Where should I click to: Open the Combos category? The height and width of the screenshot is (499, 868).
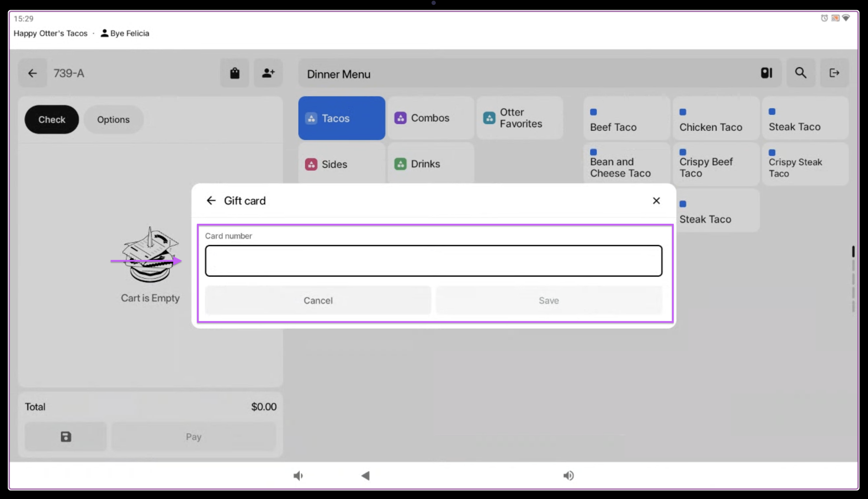(x=430, y=118)
